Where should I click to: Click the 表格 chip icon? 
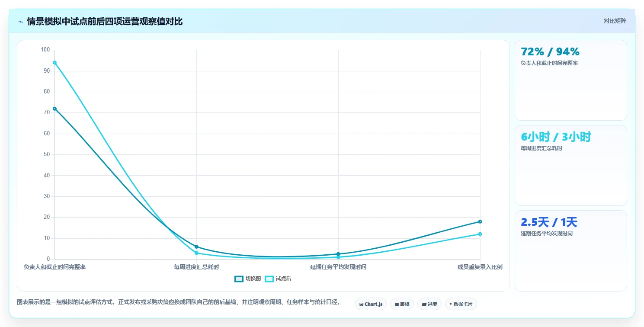397,305
